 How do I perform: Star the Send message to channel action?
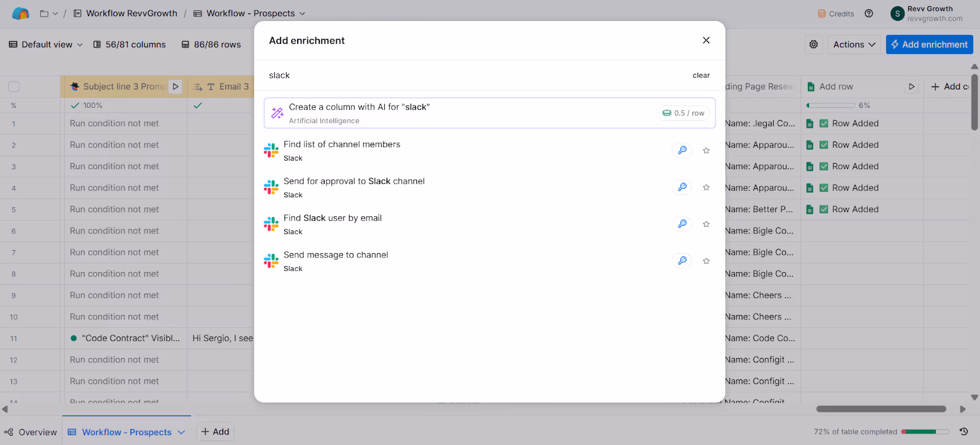(x=706, y=261)
